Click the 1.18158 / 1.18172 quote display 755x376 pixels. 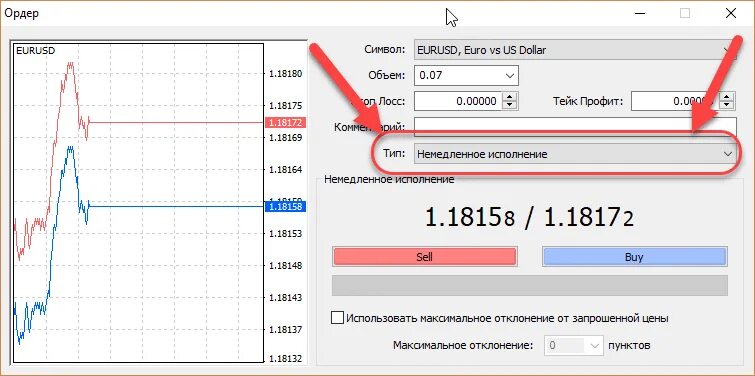click(529, 219)
